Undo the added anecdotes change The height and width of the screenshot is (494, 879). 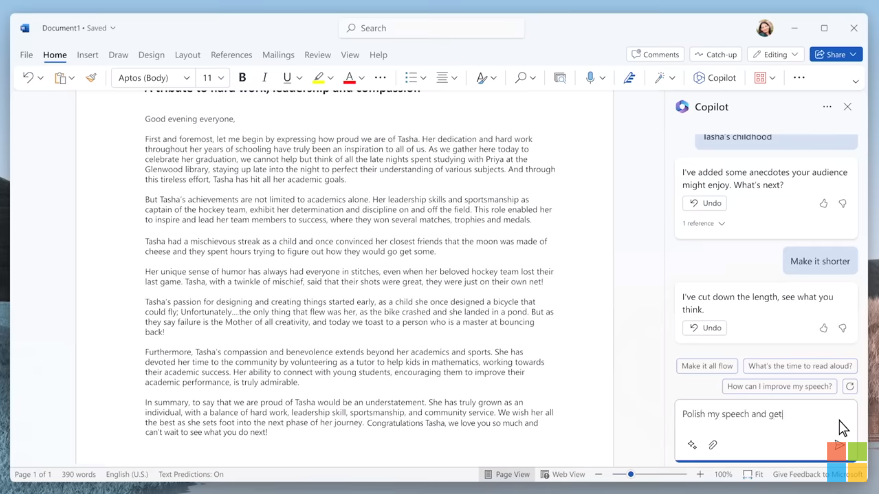[705, 203]
